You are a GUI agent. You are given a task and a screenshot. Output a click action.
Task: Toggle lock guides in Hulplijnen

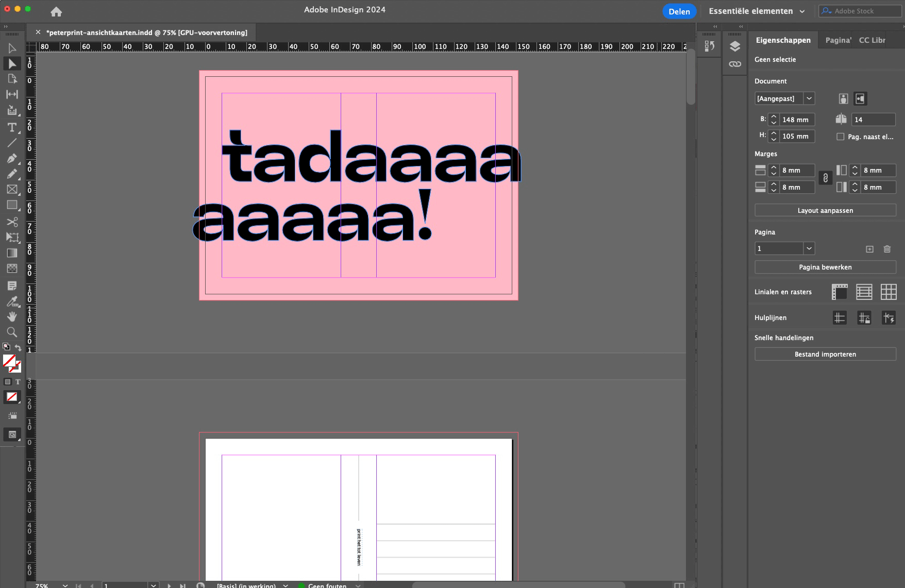(865, 317)
